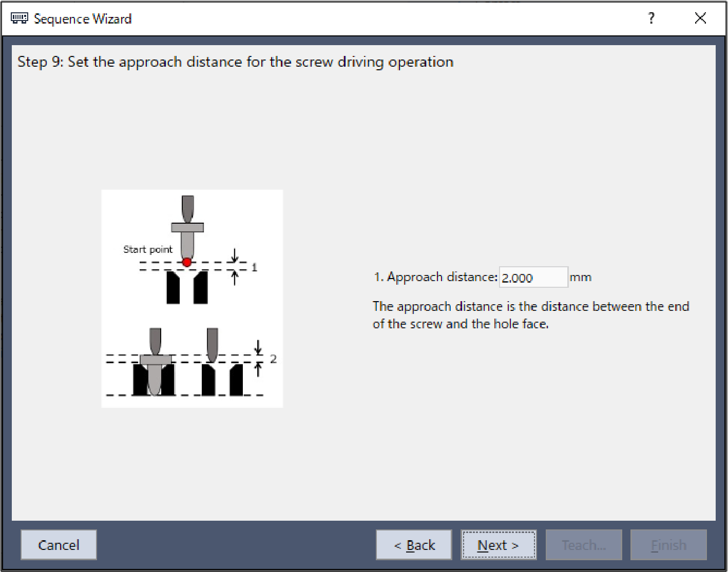Close the Sequence Wizard dialog
This screenshot has width=728, height=572.
pyautogui.click(x=700, y=18)
